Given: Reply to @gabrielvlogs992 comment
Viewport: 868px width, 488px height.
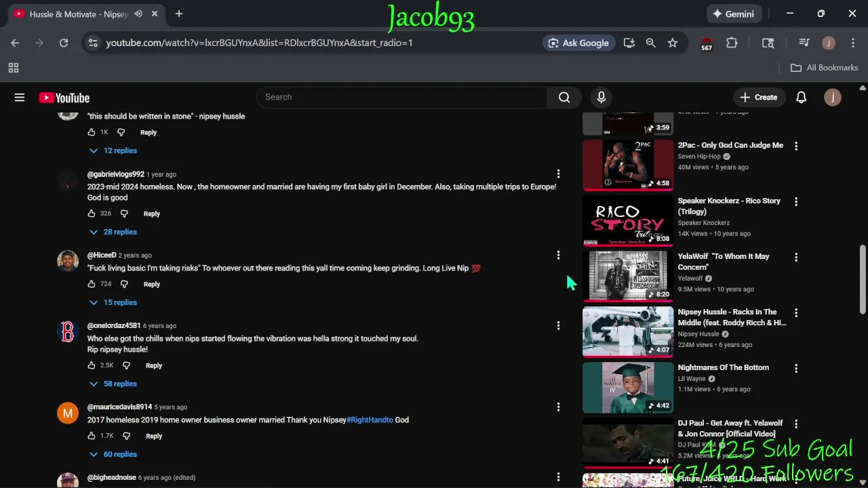Looking at the screenshot, I should click(x=152, y=213).
